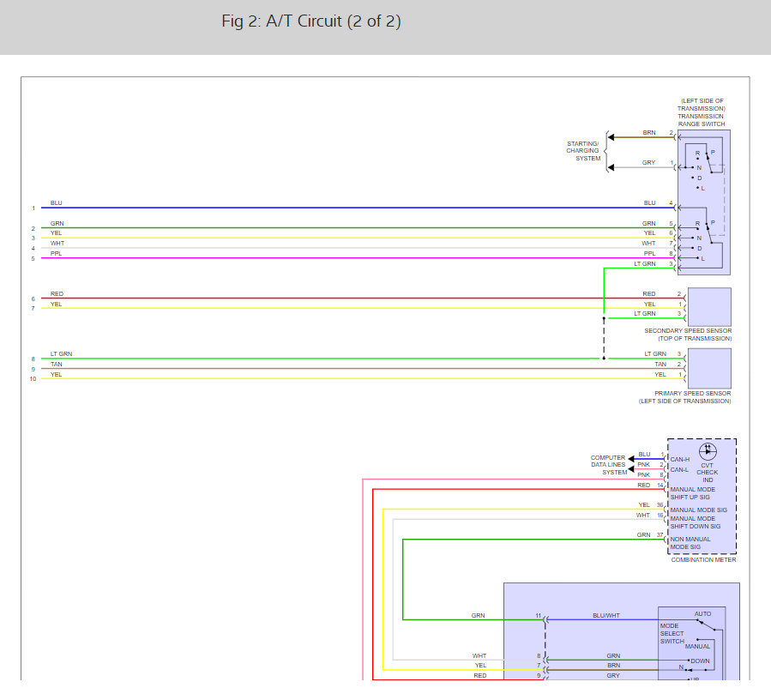Viewport: 771px width, 700px height.
Task: Select "MANUAL MODE SHIFT DOWN SIG" text
Action: tap(696, 522)
